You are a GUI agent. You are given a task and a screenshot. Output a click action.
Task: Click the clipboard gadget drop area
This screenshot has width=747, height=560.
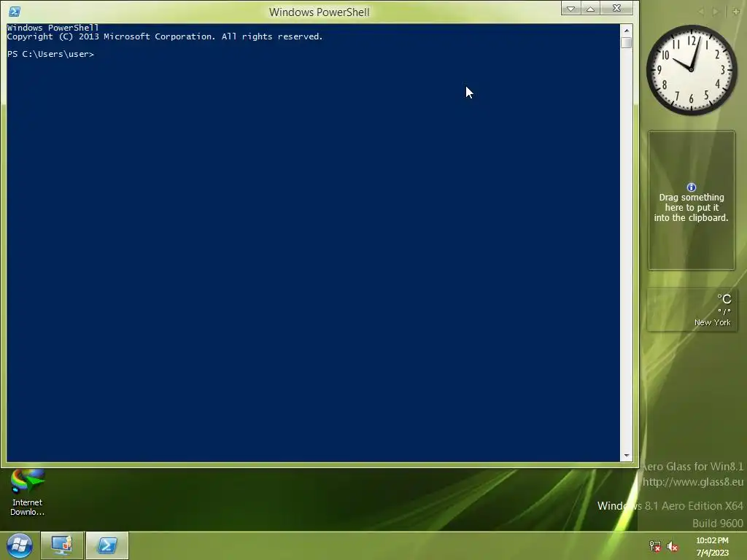pyautogui.click(x=692, y=201)
